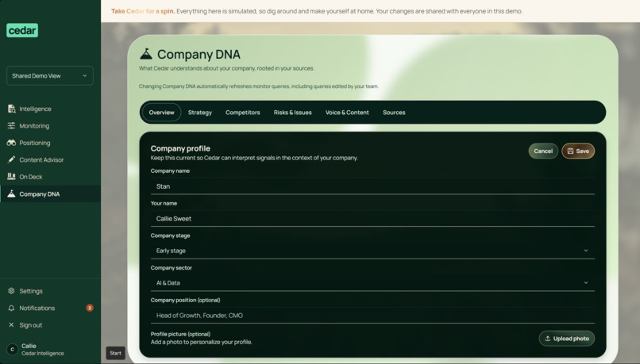This screenshot has width=640, height=364.
Task: Switch to the Competitors tab
Action: click(242, 113)
